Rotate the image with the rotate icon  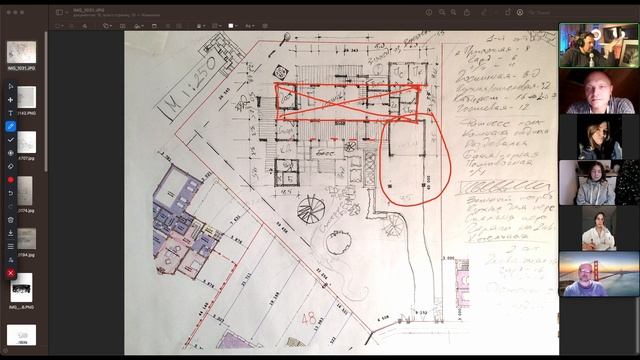(508, 12)
